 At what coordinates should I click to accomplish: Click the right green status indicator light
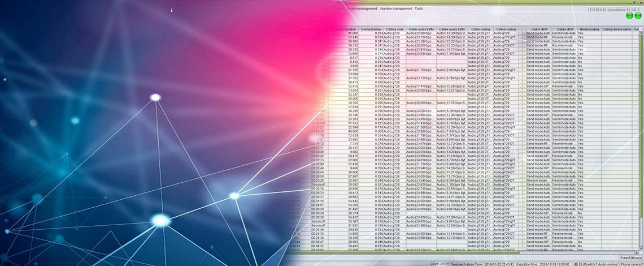(x=638, y=16)
